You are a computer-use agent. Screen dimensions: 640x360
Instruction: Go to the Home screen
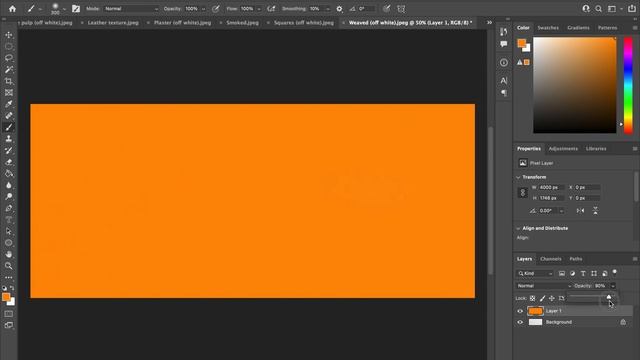click(13, 9)
